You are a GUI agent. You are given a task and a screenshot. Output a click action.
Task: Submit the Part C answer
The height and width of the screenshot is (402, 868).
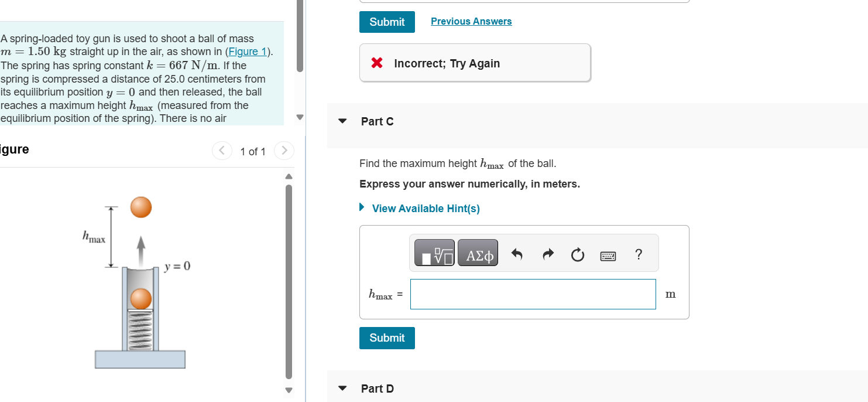tap(387, 338)
